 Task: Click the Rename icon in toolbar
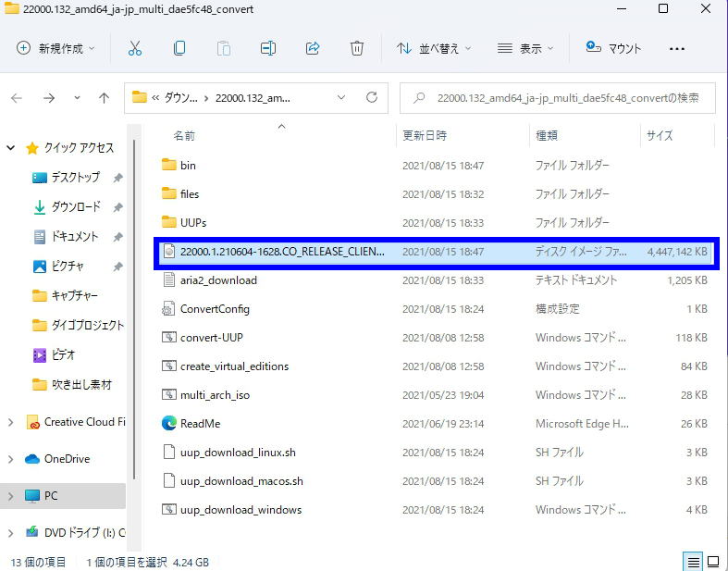pyautogui.click(x=268, y=48)
